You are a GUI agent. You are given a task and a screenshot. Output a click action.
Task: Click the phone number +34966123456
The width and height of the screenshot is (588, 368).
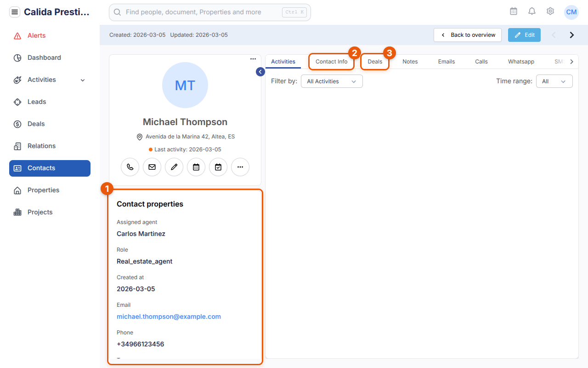point(140,344)
